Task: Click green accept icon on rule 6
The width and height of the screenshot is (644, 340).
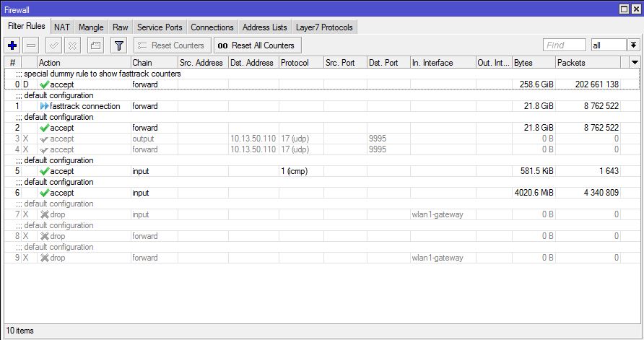Action: pyautogui.click(x=44, y=193)
